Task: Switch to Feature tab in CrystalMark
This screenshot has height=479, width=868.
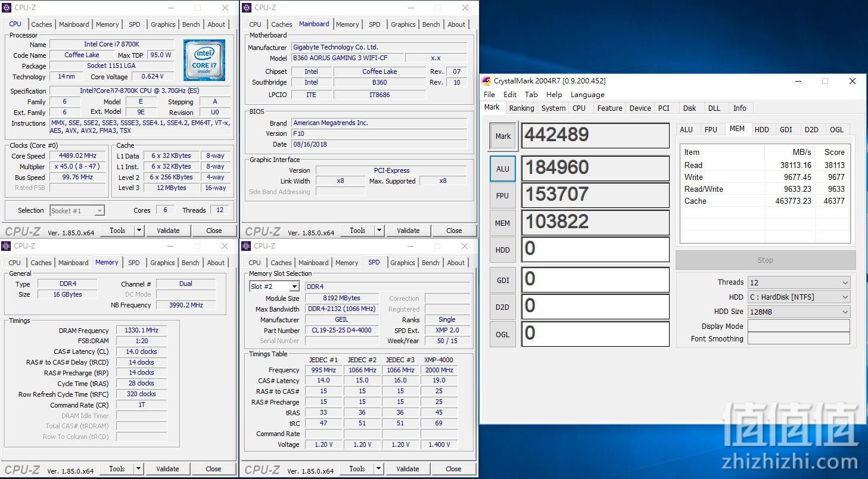Action: click(609, 108)
